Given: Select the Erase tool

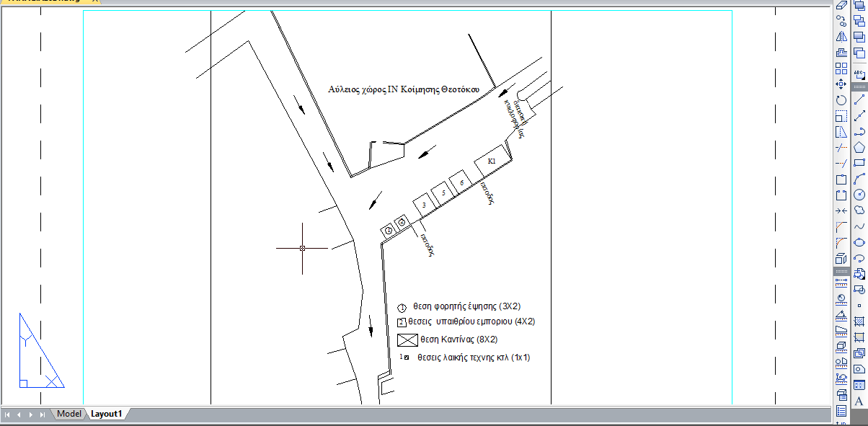Looking at the screenshot, I should (x=841, y=5).
